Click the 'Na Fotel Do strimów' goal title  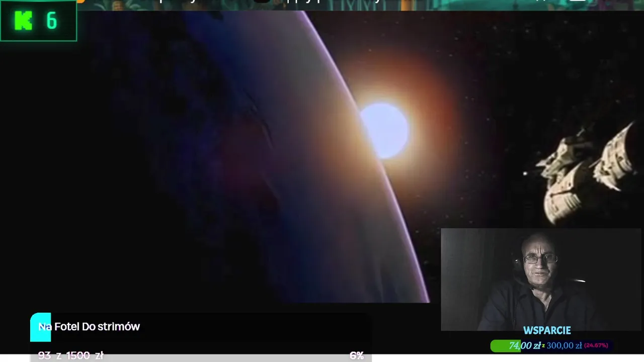tap(89, 326)
